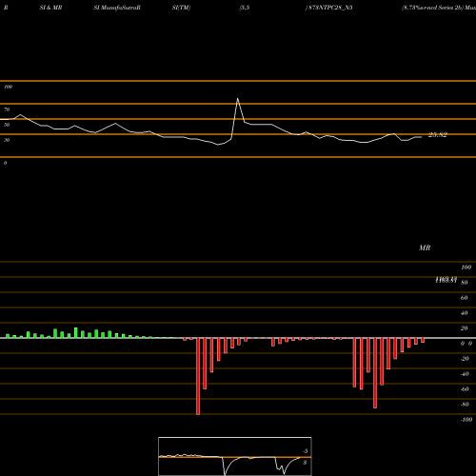Click the RSI axis label 70
476x476 pixels.
point(7,109)
